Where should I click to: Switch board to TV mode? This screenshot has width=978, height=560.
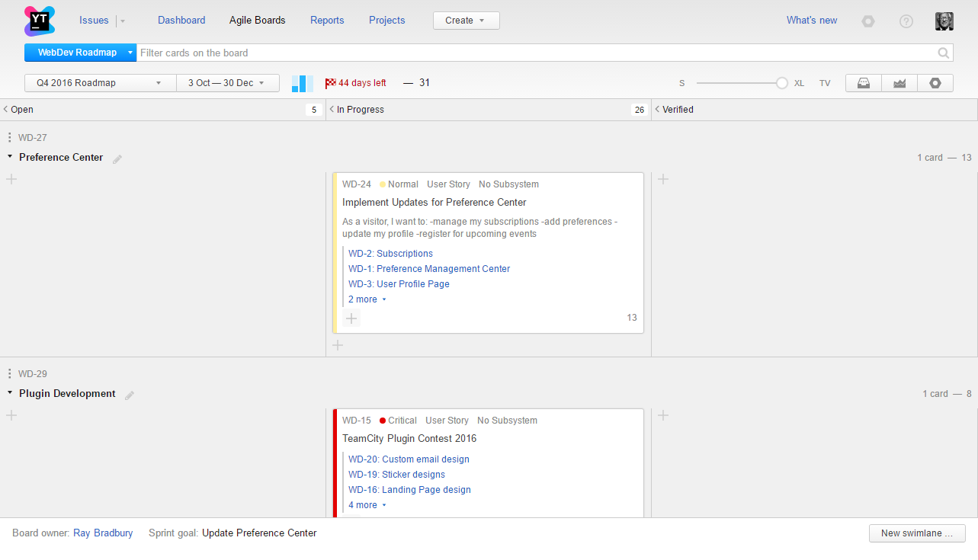point(825,83)
